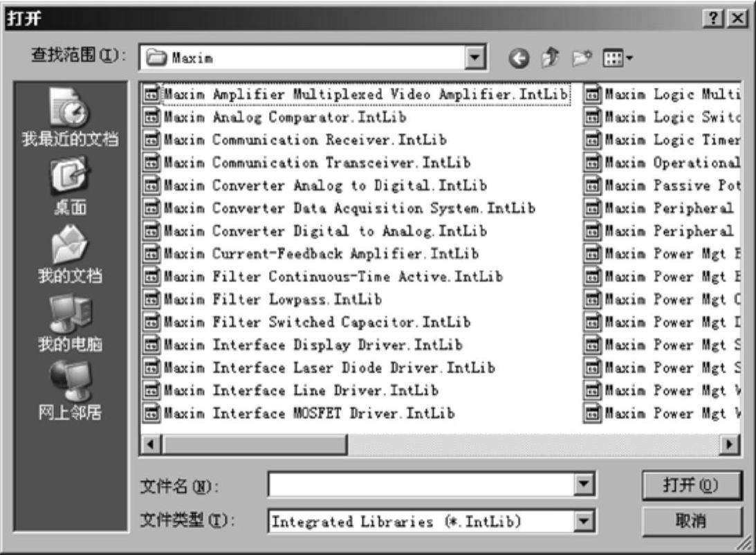
Task: Select the Maxim Logic Multi… file
Action: 662,94
